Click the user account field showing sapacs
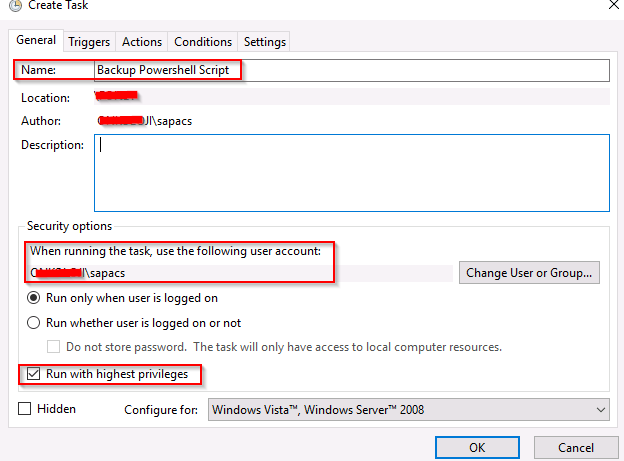Screen dimensions: 624x461 tap(240, 273)
